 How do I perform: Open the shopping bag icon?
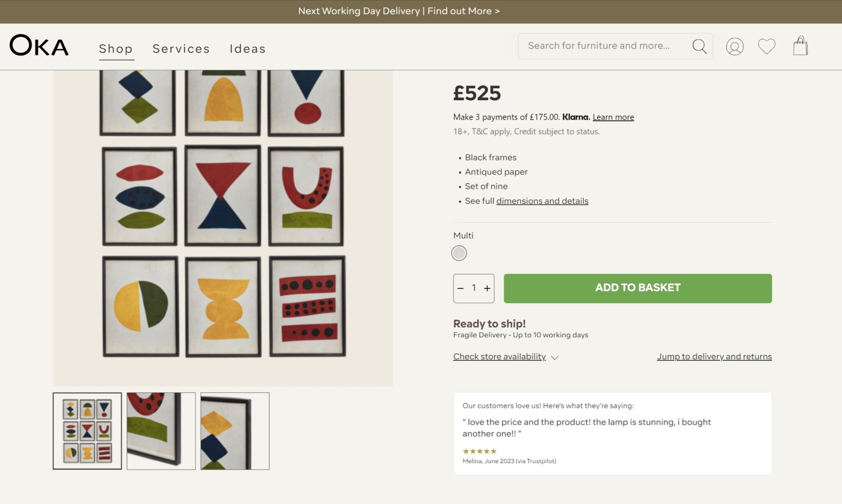800,46
